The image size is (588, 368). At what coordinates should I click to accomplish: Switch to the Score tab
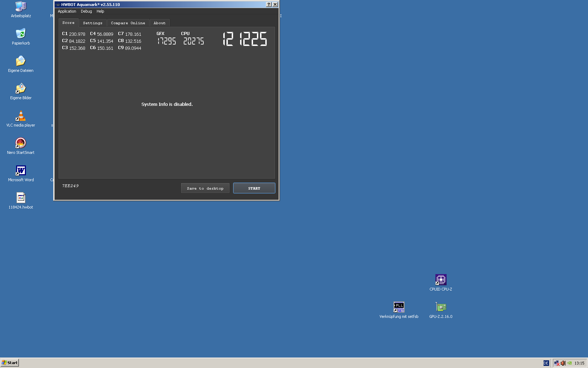pyautogui.click(x=68, y=22)
